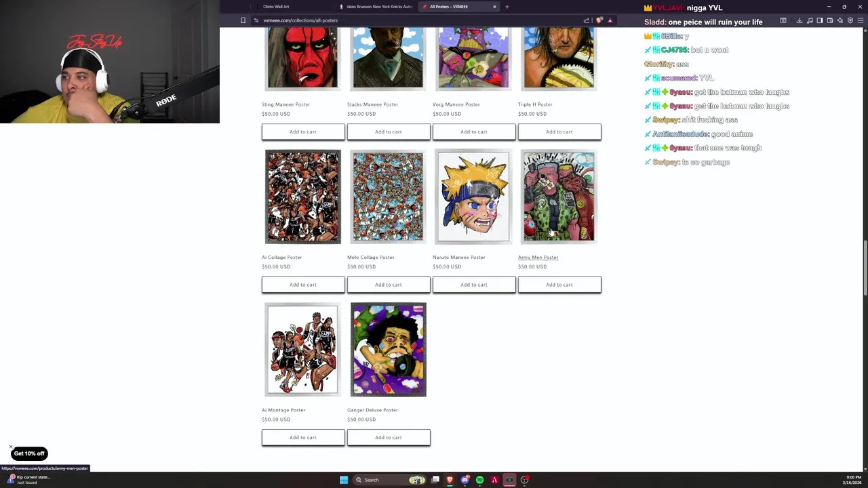Switch to the Obito Wall Art tab
868x488 pixels.
276,7
